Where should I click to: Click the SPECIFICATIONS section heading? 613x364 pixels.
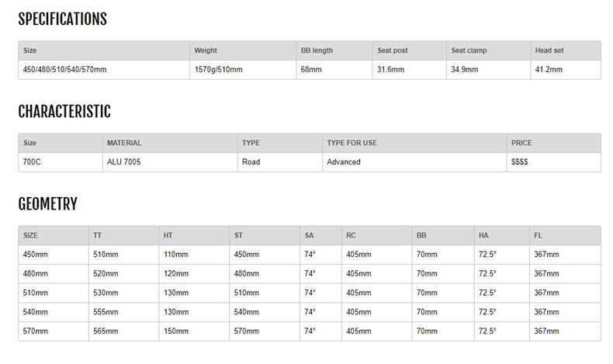pyautogui.click(x=62, y=18)
